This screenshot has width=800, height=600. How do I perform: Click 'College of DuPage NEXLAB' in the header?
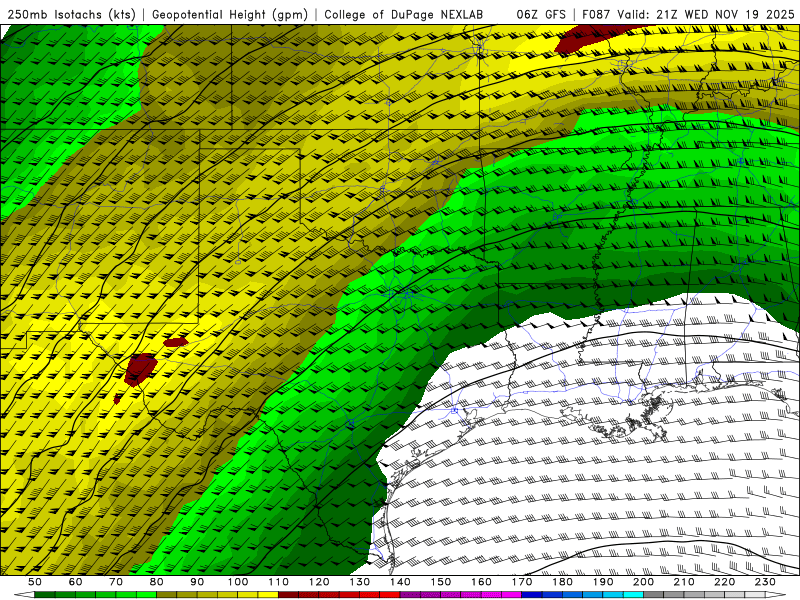[404, 14]
